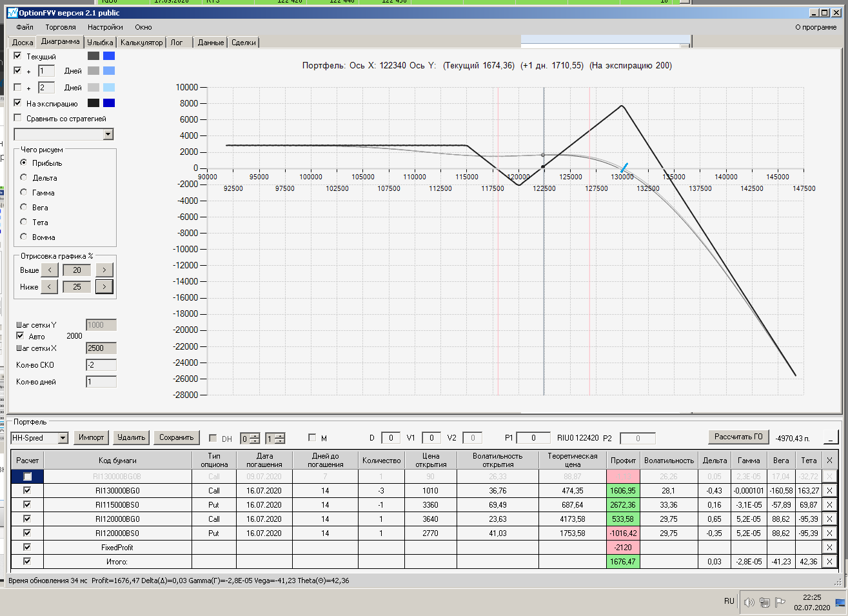Screen dimensions: 848x616
Task: Remove the RI115000BS0 Put row with X
Action: tap(829, 505)
